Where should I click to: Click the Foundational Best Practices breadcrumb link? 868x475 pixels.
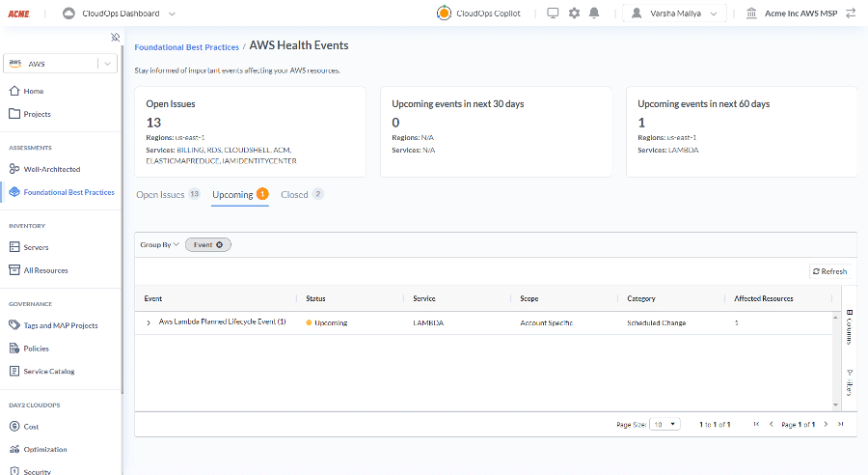pyautogui.click(x=186, y=46)
